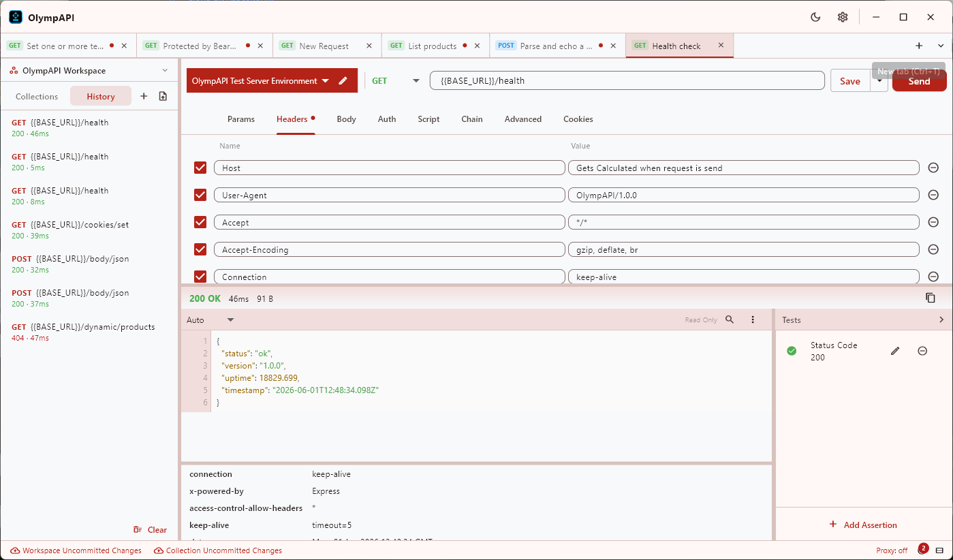953x560 pixels.
Task: Open response more options menu
Action: 753,320
